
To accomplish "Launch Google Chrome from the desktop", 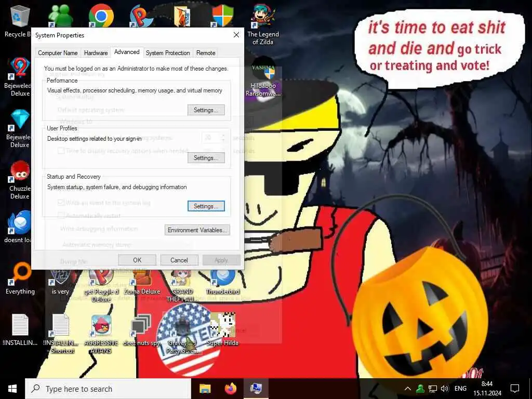I will pos(101,15).
